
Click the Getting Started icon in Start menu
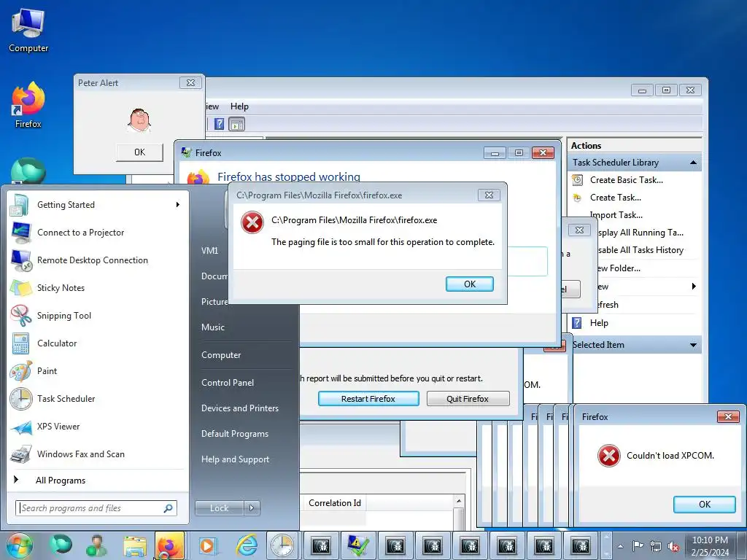click(20, 205)
